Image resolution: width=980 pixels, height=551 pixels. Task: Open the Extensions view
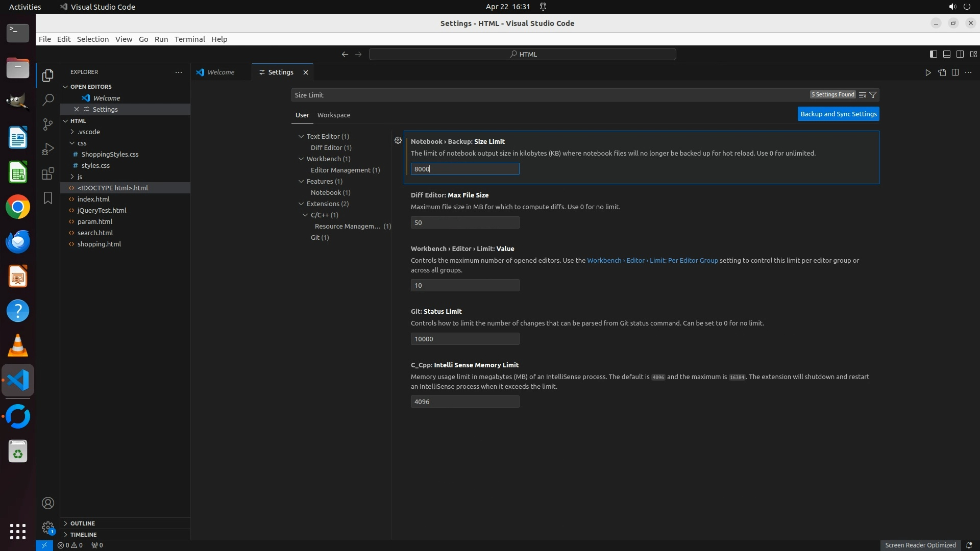click(x=47, y=173)
